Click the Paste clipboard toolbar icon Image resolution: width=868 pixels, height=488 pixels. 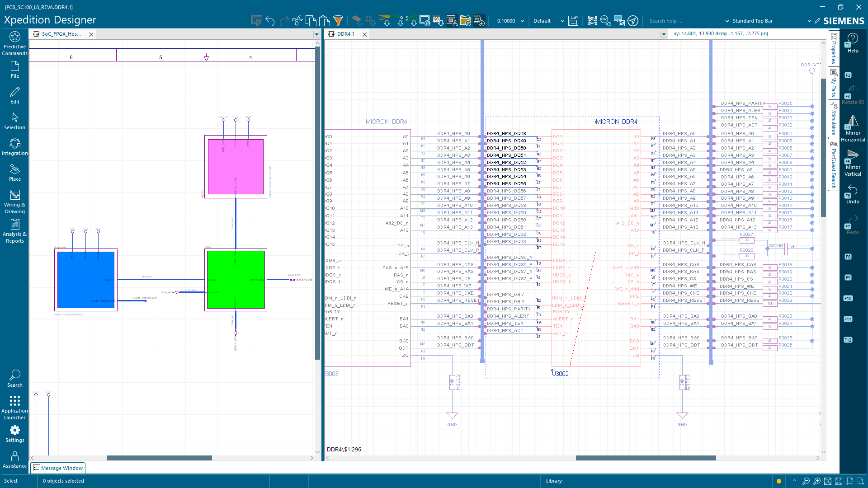[324, 21]
